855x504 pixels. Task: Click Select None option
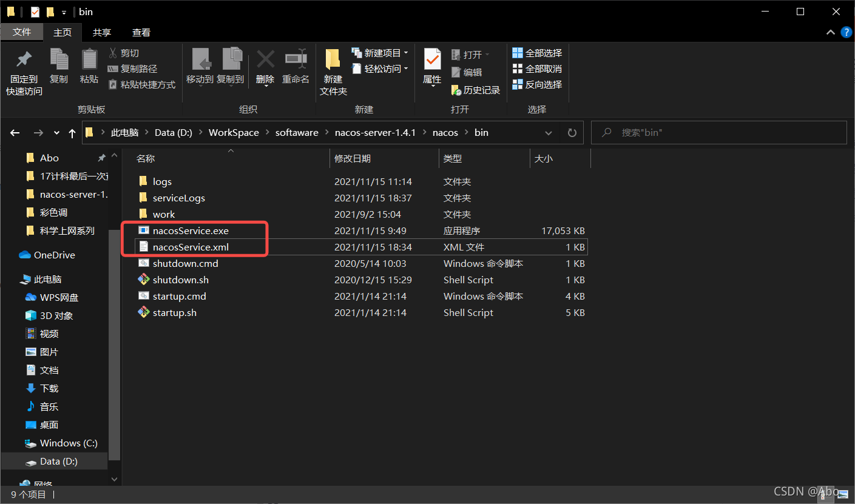point(538,69)
